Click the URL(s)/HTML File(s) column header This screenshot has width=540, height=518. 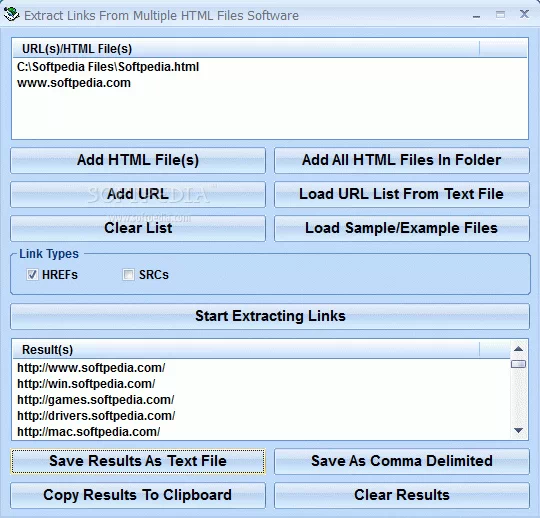click(246, 49)
